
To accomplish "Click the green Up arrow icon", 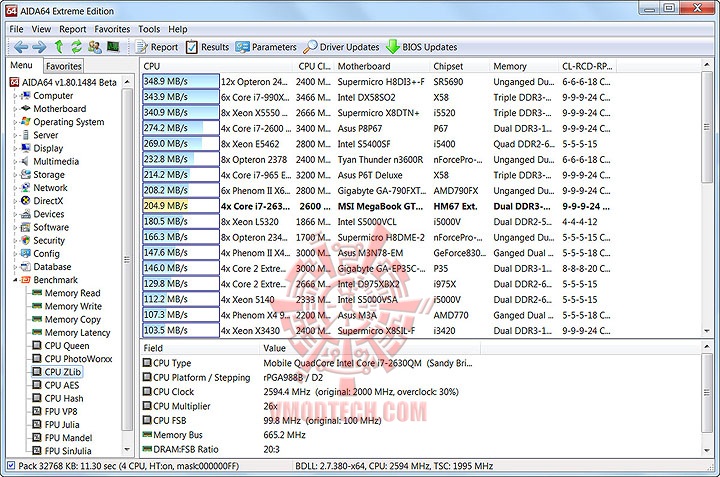I will click(59, 46).
